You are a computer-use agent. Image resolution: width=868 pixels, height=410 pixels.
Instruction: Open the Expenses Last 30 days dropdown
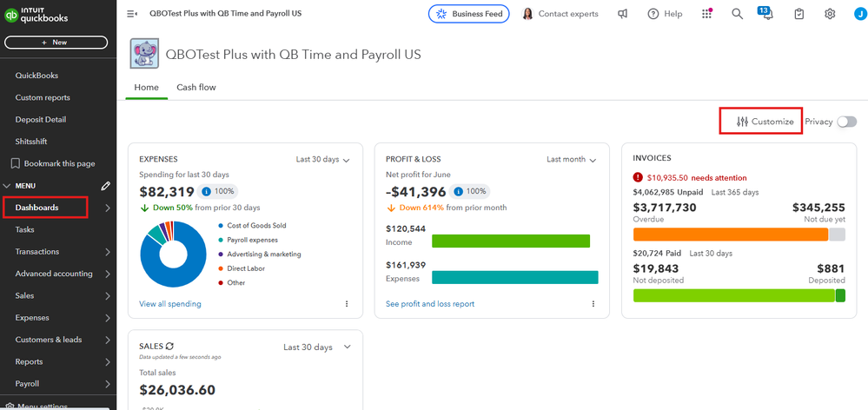[x=322, y=160]
